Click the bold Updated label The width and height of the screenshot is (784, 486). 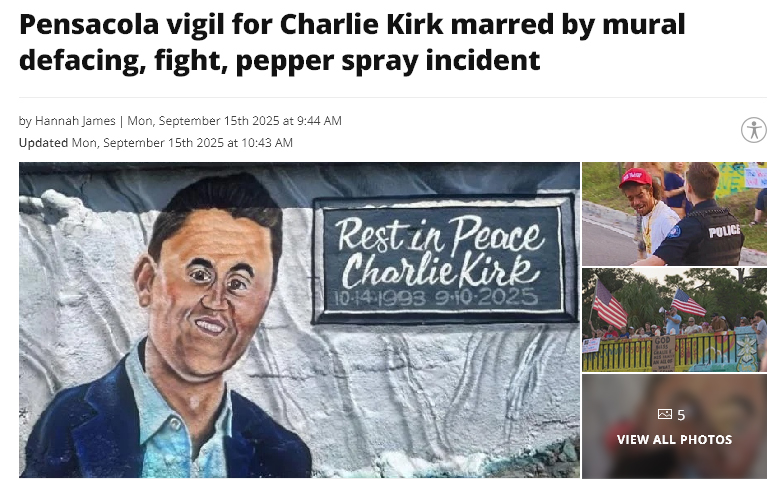(x=44, y=142)
